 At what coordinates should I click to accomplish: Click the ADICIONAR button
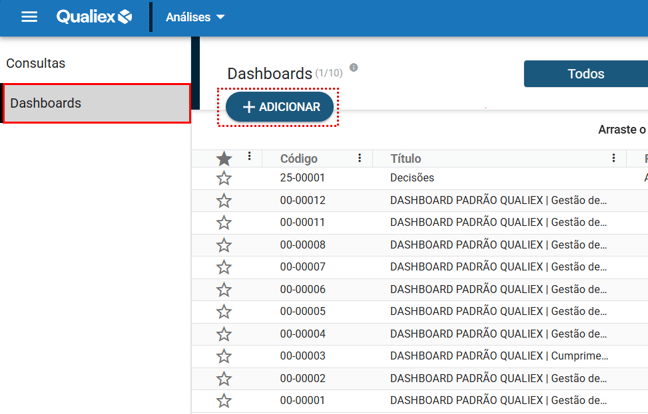click(x=280, y=107)
